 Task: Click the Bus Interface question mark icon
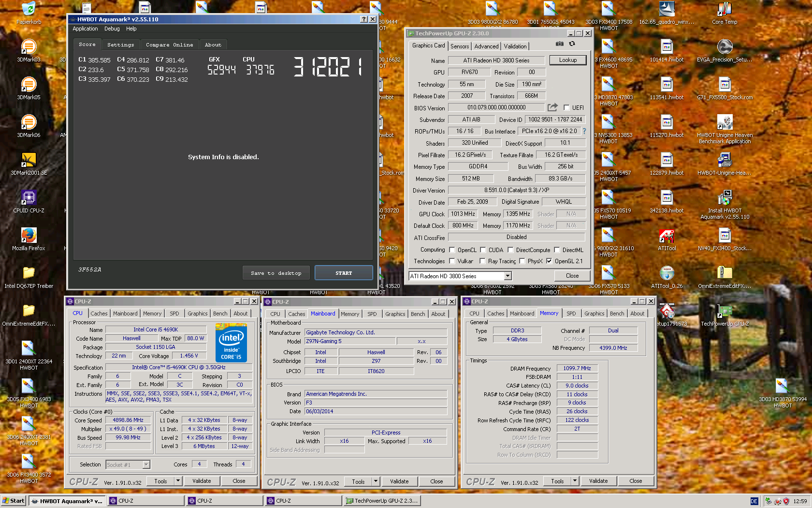pos(584,131)
